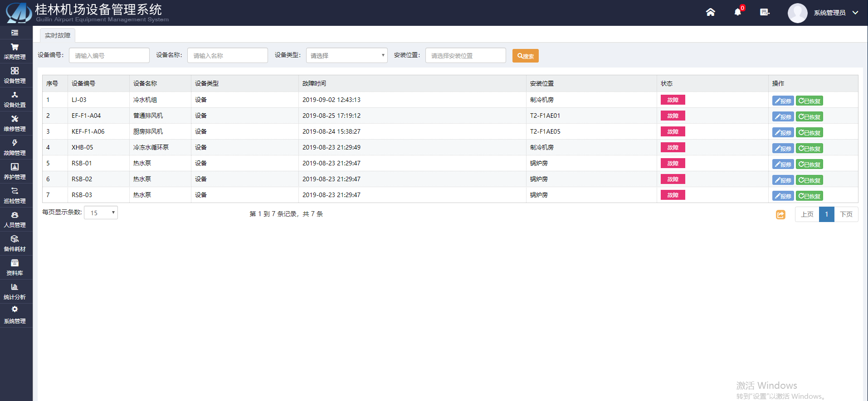Open the 每页显示条数 page size dropdown
This screenshot has width=868, height=401.
click(x=101, y=213)
